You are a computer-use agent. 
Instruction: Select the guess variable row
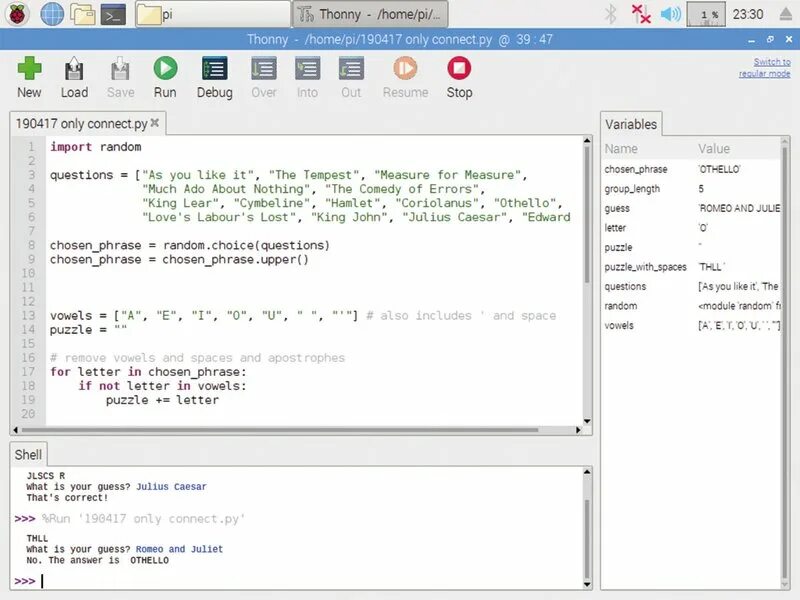pos(691,208)
